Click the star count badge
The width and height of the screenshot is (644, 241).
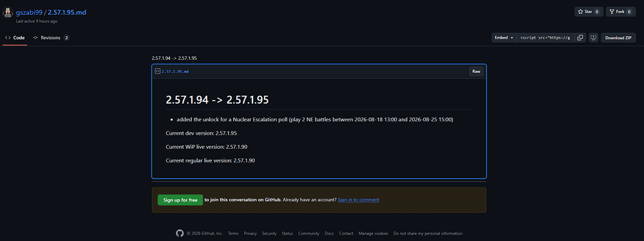[x=597, y=12]
